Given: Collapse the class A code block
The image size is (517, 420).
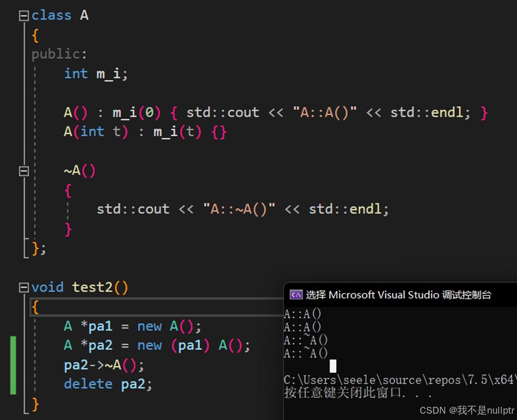Looking at the screenshot, I should pos(24,15).
